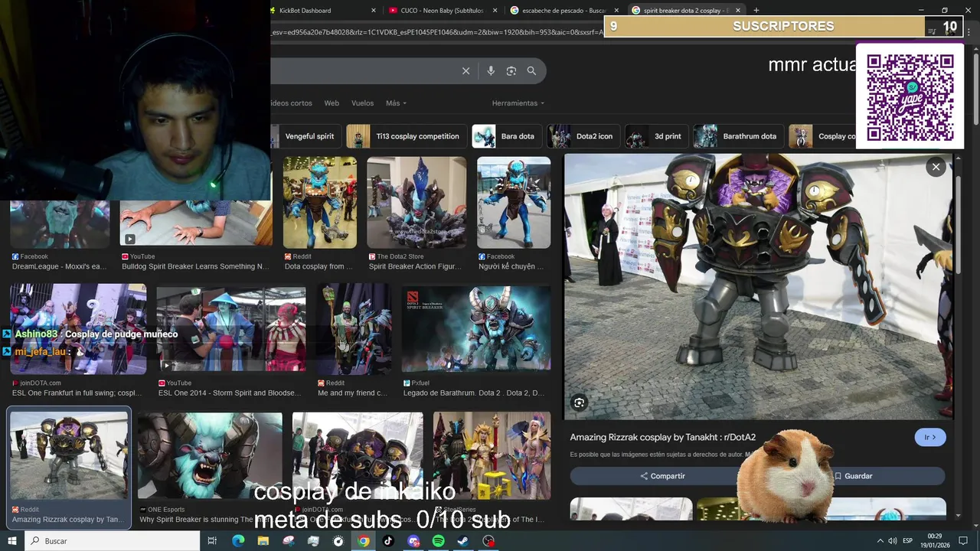980x551 pixels.
Task: Open TikTok from the taskbar
Action: click(388, 541)
